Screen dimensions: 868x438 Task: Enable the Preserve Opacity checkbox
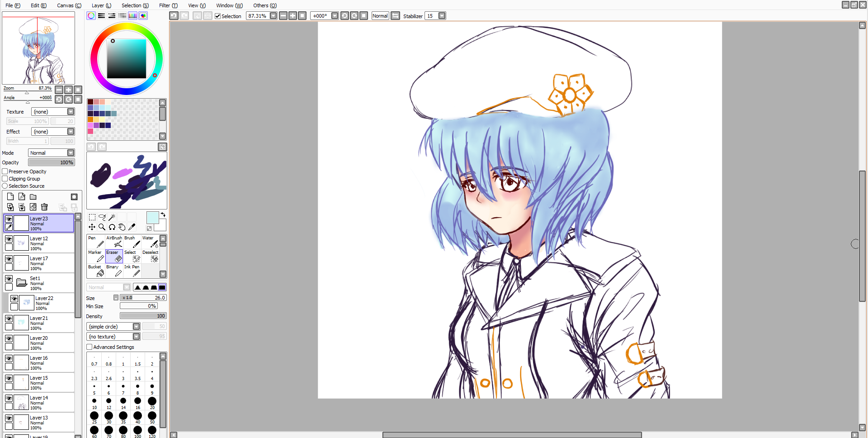point(5,171)
